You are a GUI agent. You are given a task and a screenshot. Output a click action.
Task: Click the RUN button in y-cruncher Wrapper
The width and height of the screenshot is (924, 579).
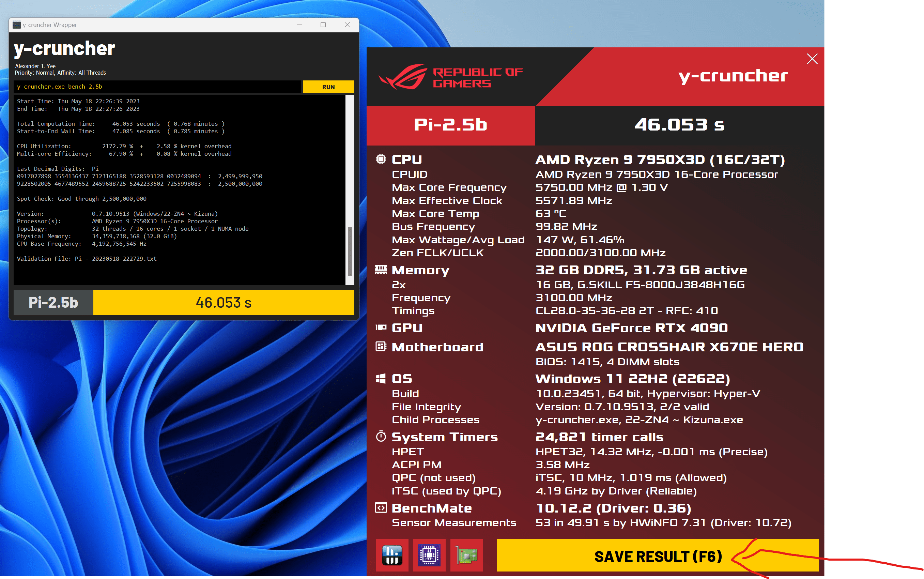(x=328, y=87)
